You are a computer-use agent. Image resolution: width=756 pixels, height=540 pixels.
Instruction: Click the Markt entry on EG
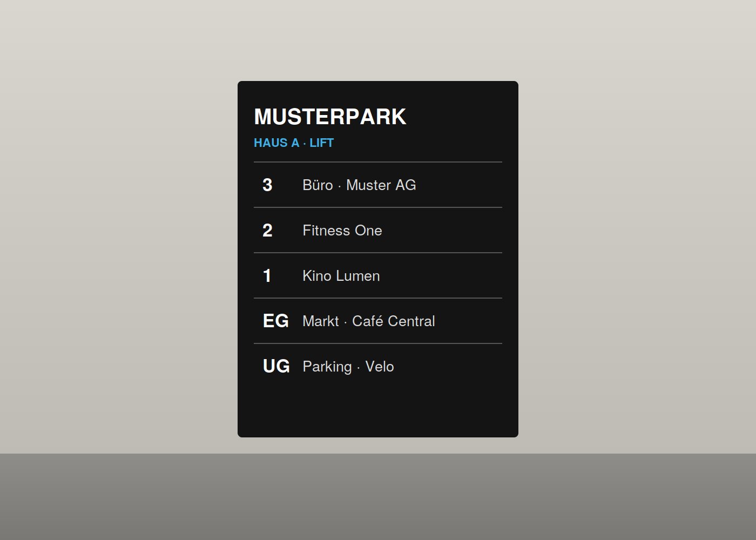[x=321, y=321]
